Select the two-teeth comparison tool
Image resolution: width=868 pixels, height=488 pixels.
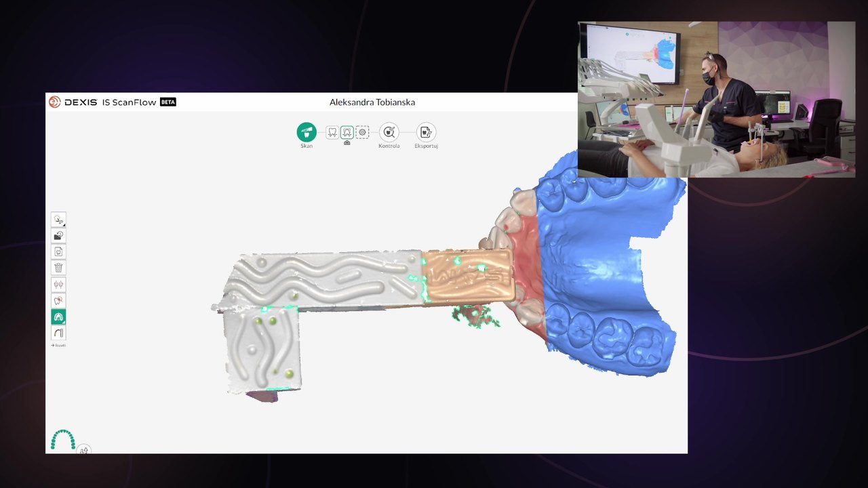(x=58, y=285)
